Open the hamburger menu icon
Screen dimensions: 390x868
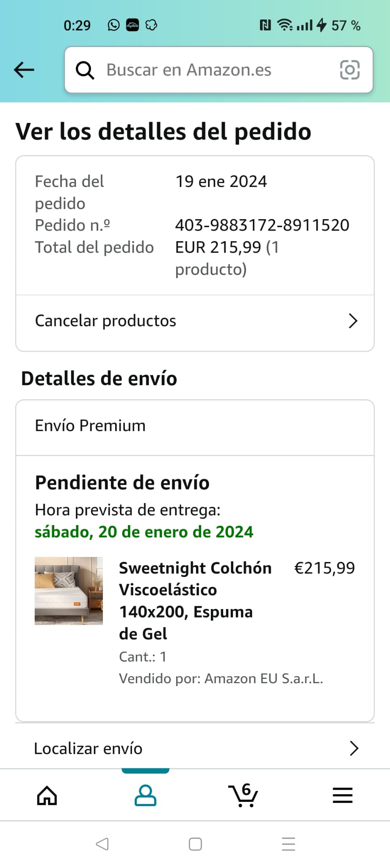[x=343, y=795]
